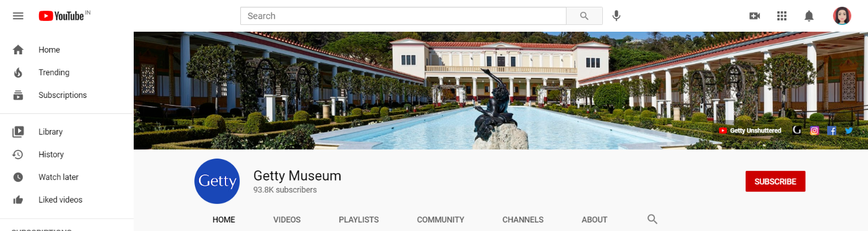Open Getty Instagram link in banner

(814, 130)
